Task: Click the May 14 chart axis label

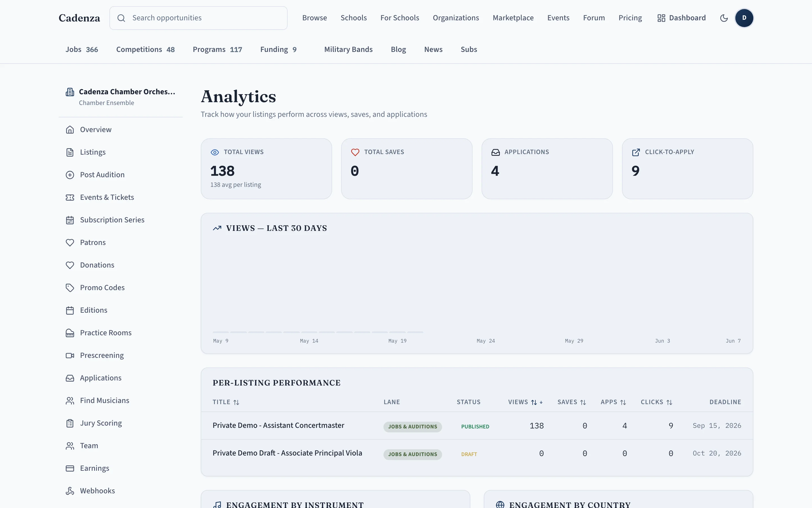Action: point(309,341)
